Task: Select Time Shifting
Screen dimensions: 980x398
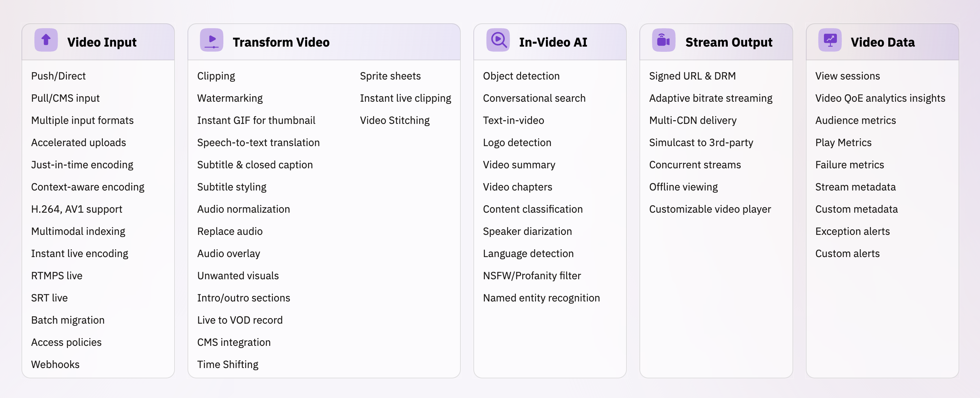Action: [227, 364]
